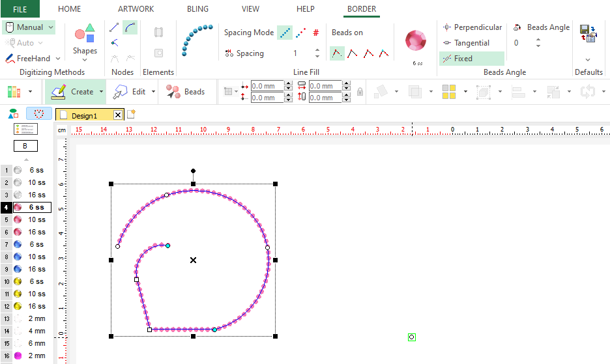Choose the red hash spacing mode icon
Image resolution: width=610 pixels, height=364 pixels.
316,33
